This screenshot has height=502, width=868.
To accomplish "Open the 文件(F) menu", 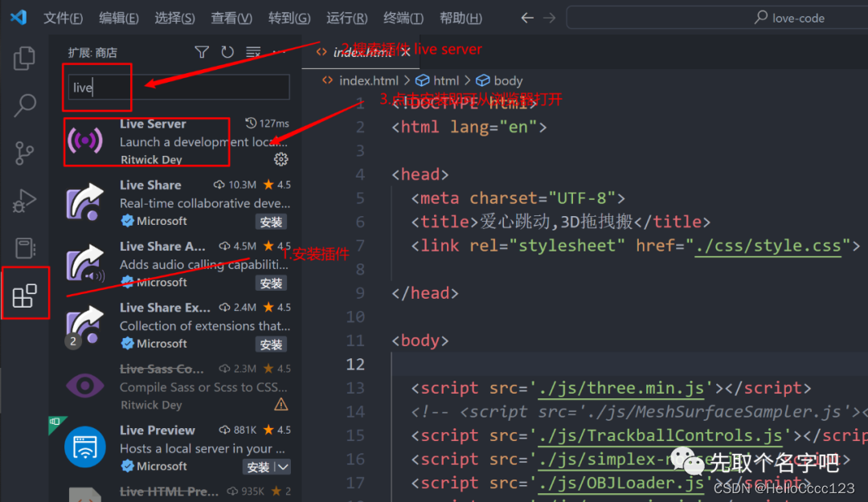I will tap(63, 18).
